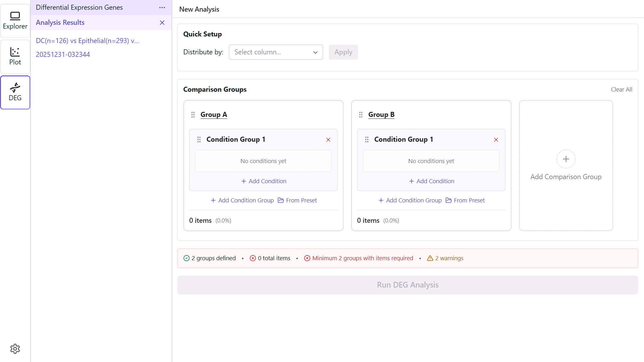This screenshot has width=644, height=362.
Task: Select the DEG sidebar icon
Action: (x=15, y=92)
